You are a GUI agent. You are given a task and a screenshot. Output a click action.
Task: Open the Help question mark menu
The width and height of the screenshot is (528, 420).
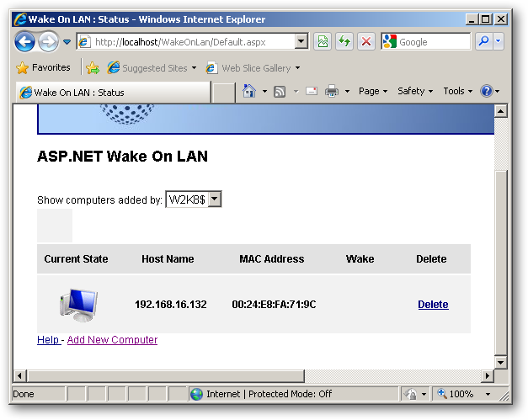pos(489,91)
